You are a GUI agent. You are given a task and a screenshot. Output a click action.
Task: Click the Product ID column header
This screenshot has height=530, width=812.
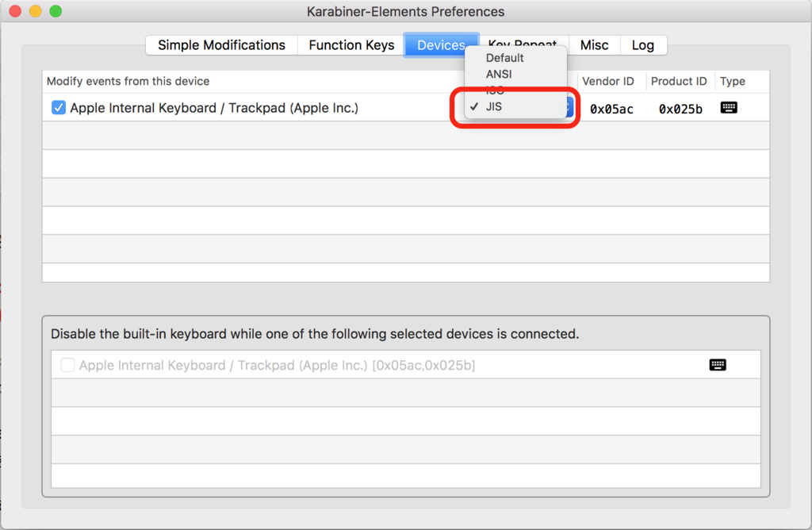tap(679, 82)
